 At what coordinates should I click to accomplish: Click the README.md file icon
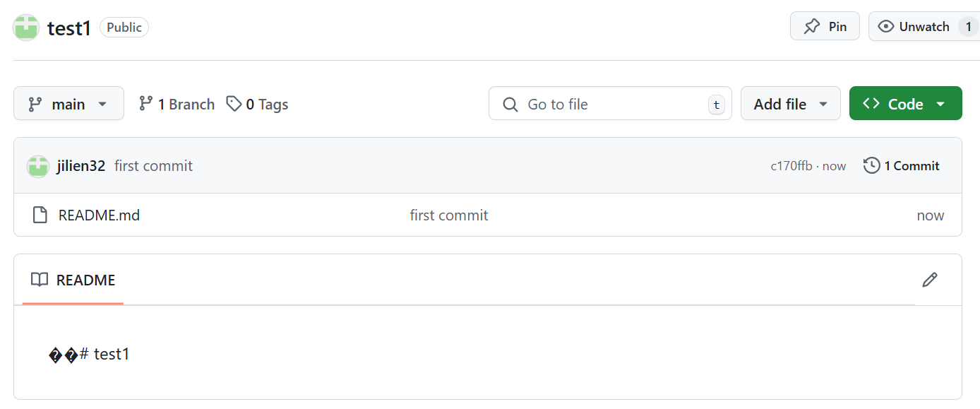[x=40, y=215]
